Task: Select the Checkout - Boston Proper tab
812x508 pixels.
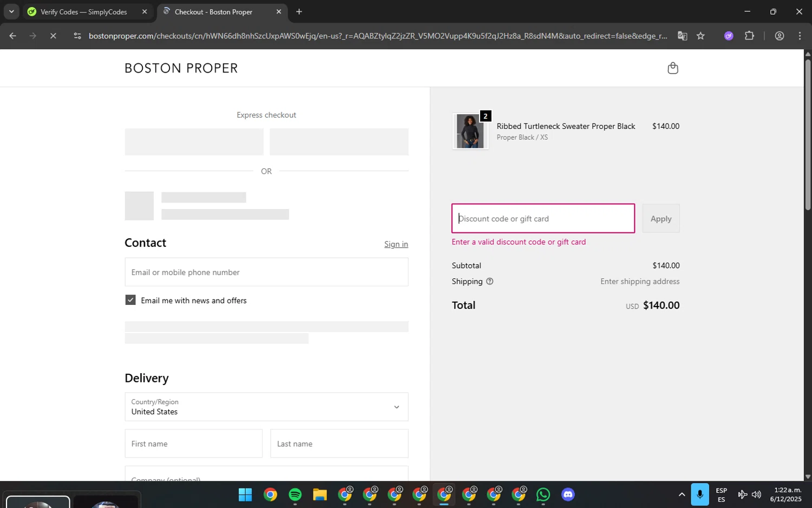Action: 222,12
